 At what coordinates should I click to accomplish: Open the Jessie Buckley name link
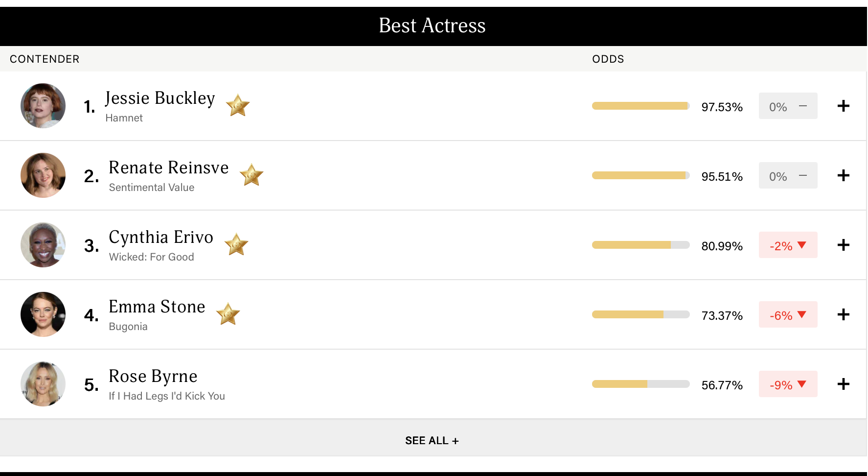click(160, 98)
